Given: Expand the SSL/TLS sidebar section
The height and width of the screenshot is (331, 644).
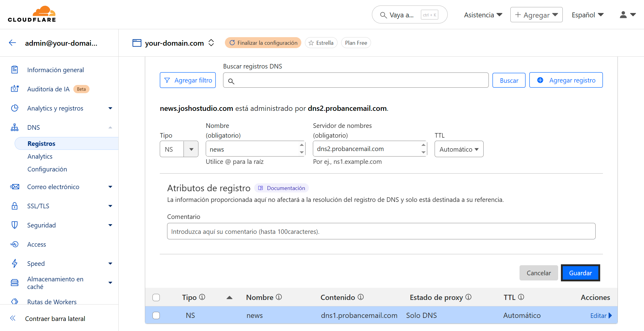Looking at the screenshot, I should point(110,206).
